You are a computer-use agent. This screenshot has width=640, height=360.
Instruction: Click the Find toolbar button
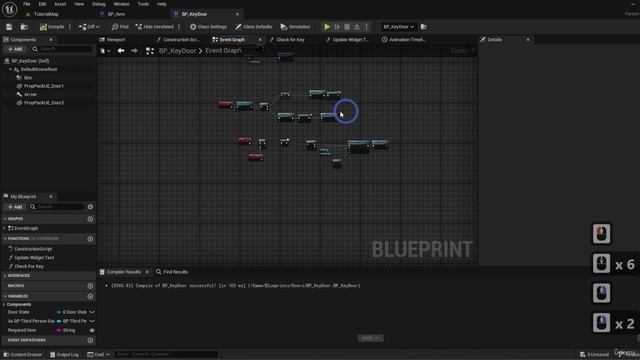pos(120,27)
